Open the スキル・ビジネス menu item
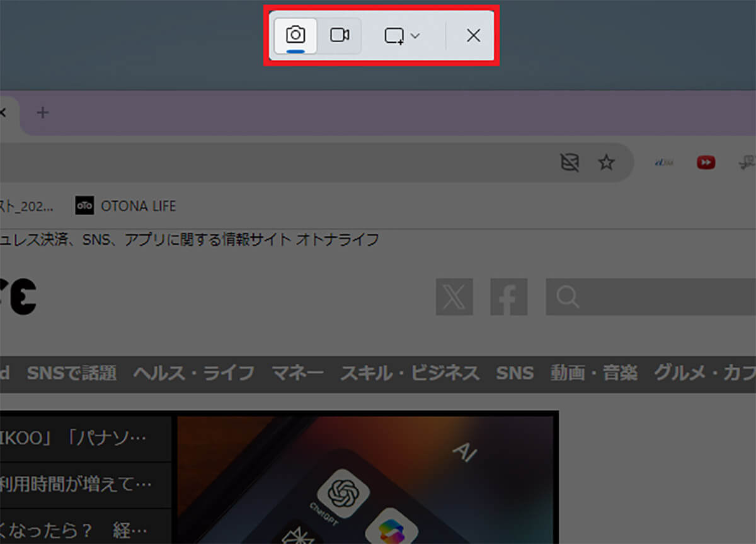Image resolution: width=756 pixels, height=544 pixels. tap(410, 373)
